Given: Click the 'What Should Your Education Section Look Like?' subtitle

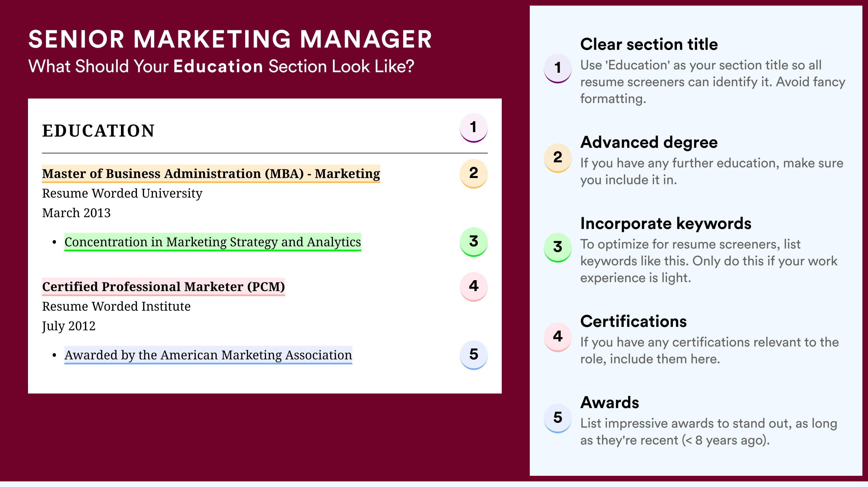Looking at the screenshot, I should point(221,66).
